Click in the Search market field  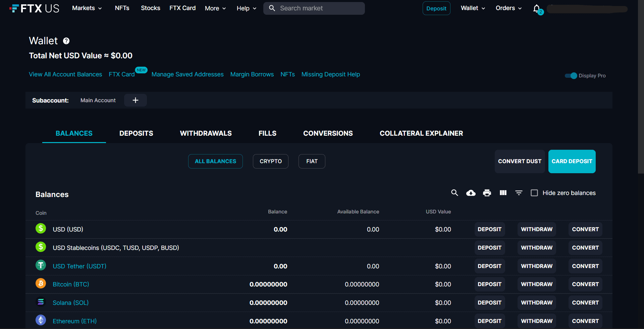coord(314,8)
